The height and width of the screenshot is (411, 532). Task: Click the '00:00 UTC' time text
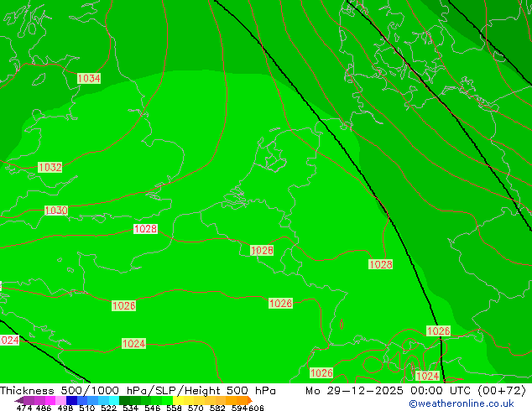pyautogui.click(x=441, y=390)
